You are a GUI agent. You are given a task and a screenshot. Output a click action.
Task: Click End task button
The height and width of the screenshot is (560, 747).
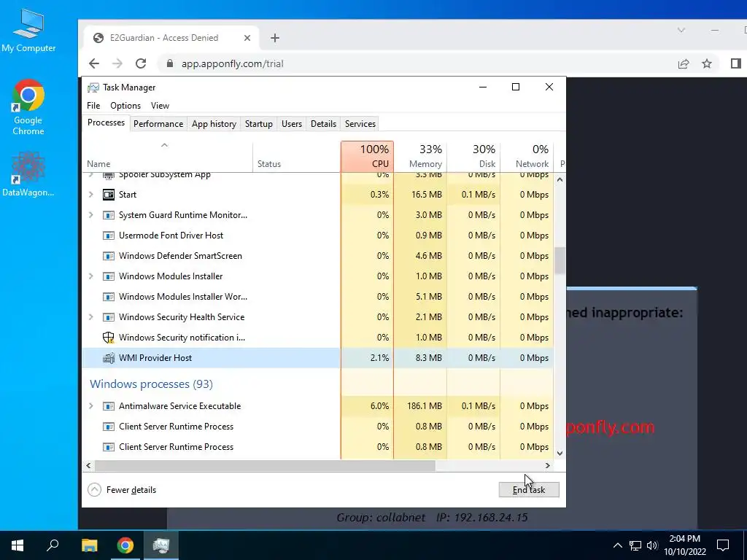[x=529, y=489]
